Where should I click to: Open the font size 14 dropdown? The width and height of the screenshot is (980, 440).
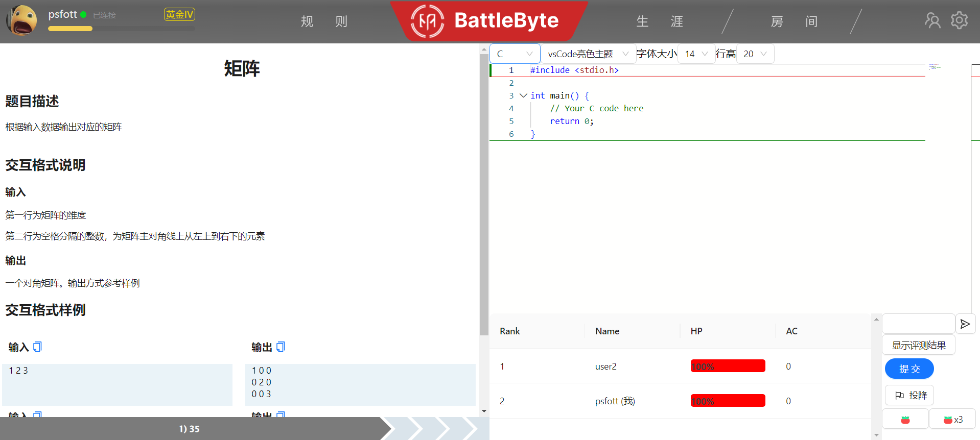click(696, 54)
